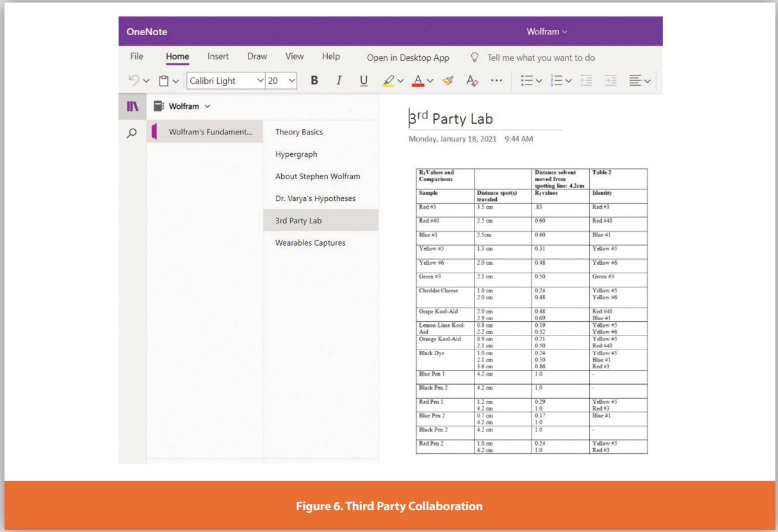Screen dimensions: 778x532
Task: Click Open in Desktop App
Action: tap(408, 57)
